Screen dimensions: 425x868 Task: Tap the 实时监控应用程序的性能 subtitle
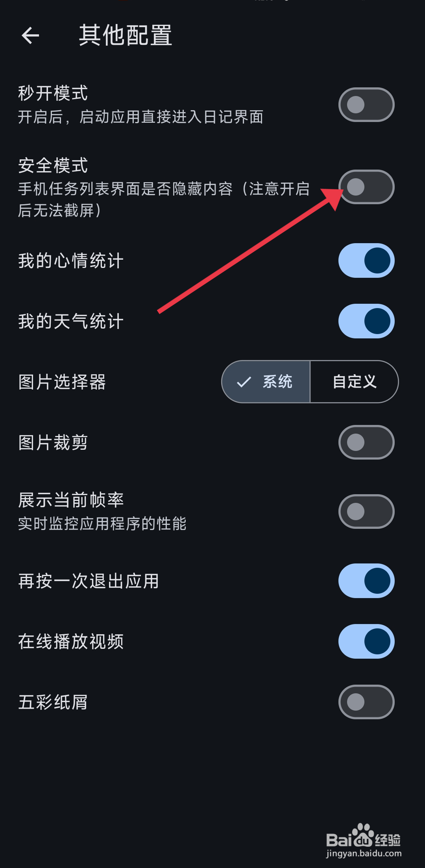coord(102,524)
